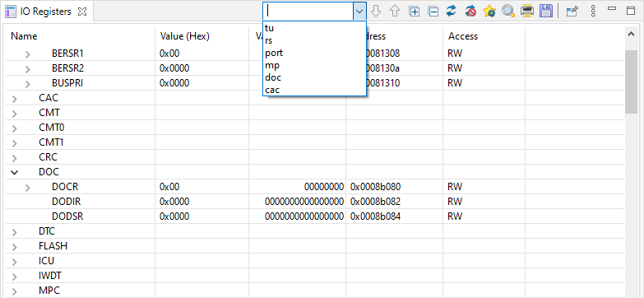The image size is (644, 298).
Task: Expand the CMT0 module
Action: [x=14, y=128]
